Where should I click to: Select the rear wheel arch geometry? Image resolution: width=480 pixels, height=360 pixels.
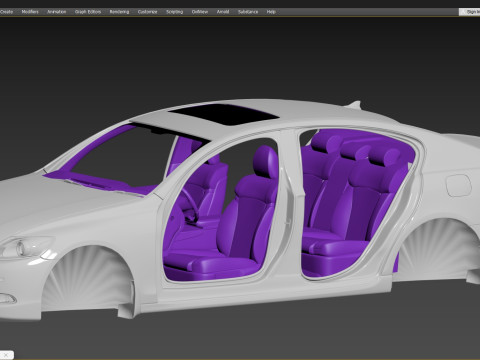click(440, 250)
